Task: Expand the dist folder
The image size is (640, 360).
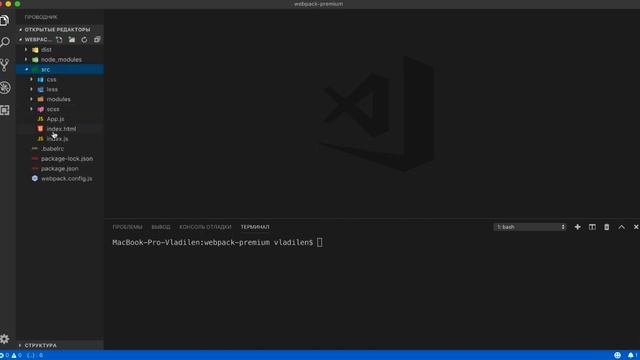Action: point(60,50)
